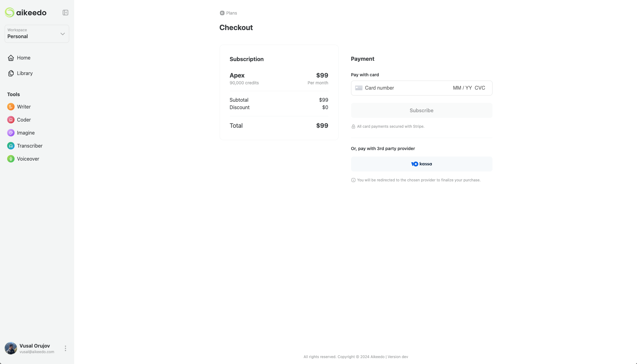637x364 pixels.
Task: Open the Library section
Action: pyautogui.click(x=24, y=73)
